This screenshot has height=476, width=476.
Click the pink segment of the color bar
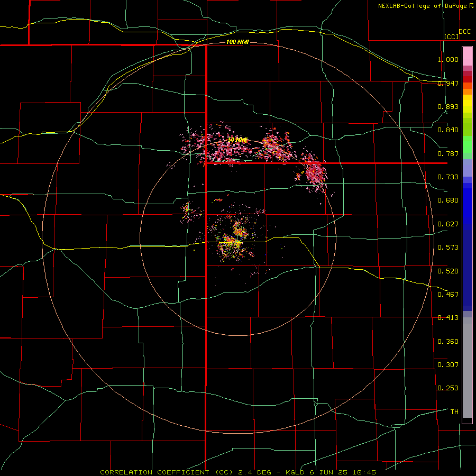point(467,57)
